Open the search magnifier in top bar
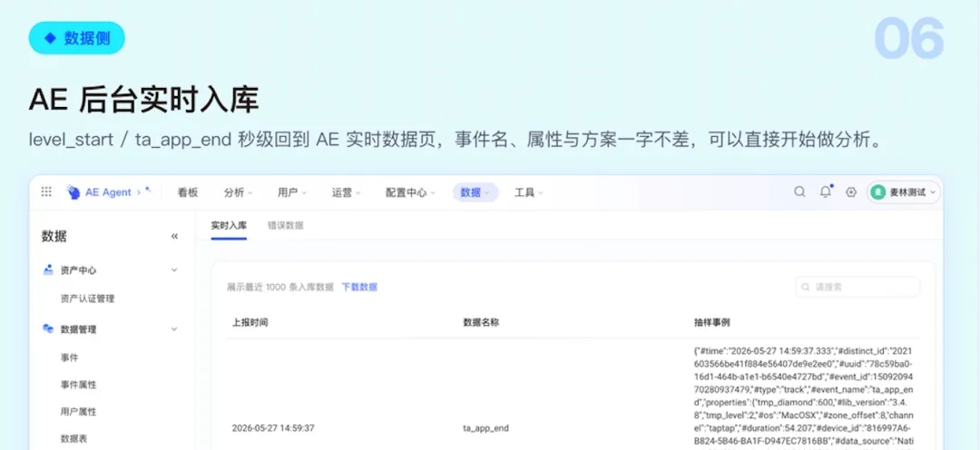 coord(799,192)
